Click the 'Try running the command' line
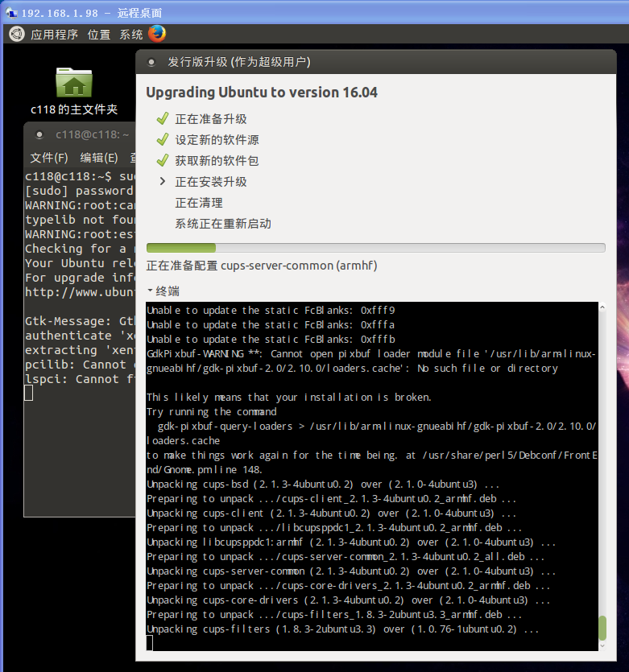629x672 pixels. tap(211, 412)
